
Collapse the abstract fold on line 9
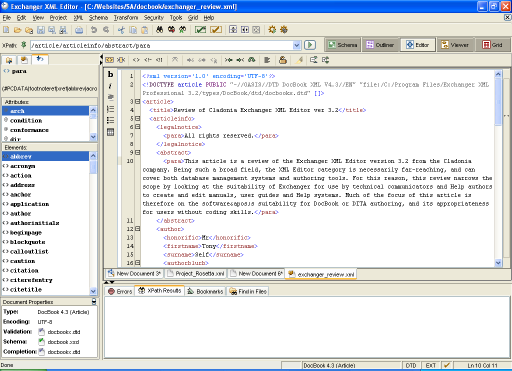click(x=137, y=152)
